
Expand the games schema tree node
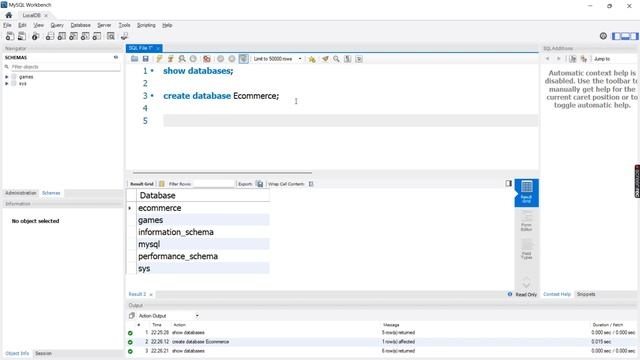tap(7, 77)
